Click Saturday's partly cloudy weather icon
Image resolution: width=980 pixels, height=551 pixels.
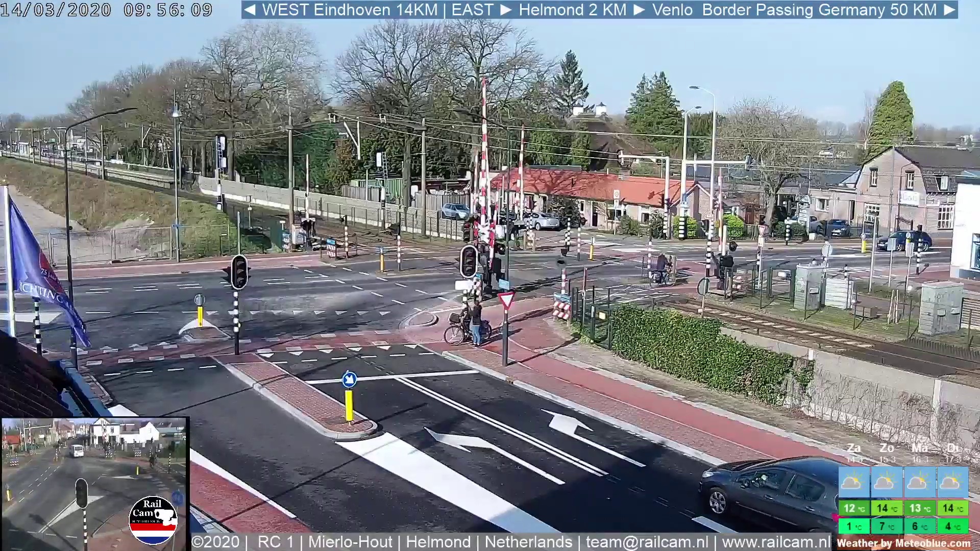click(854, 482)
